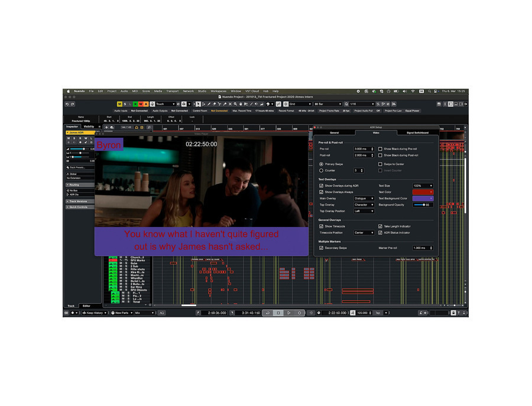532x406 pixels.
Task: Select the Object Selection arrow tool
Action: [x=198, y=104]
